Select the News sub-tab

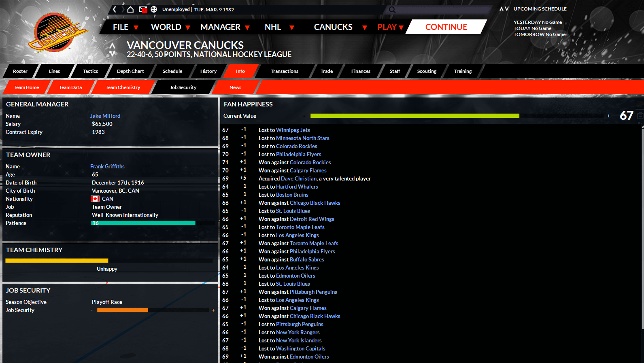tap(235, 87)
